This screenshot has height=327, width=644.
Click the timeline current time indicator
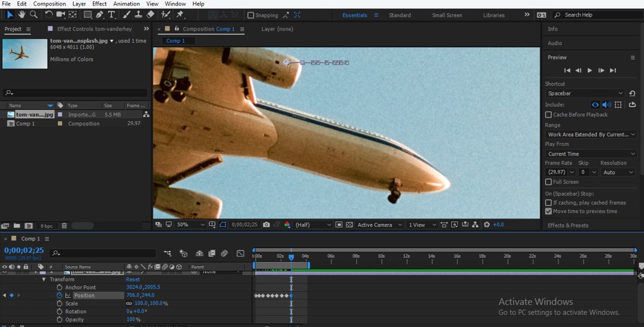pos(291,257)
